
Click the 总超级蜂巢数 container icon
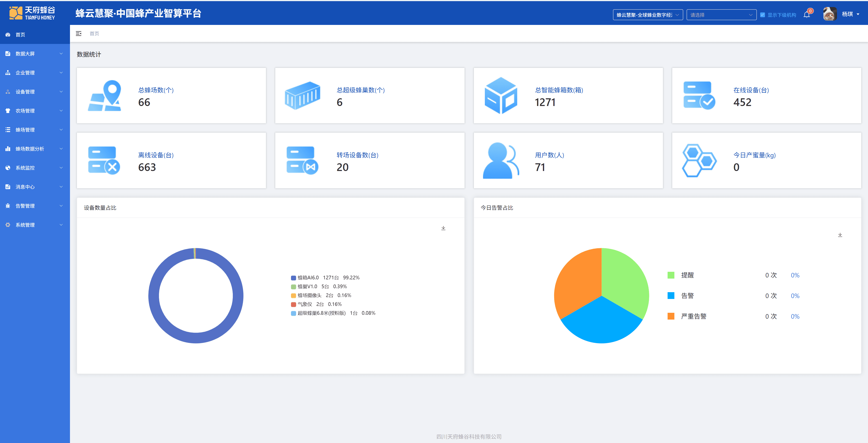302,95
